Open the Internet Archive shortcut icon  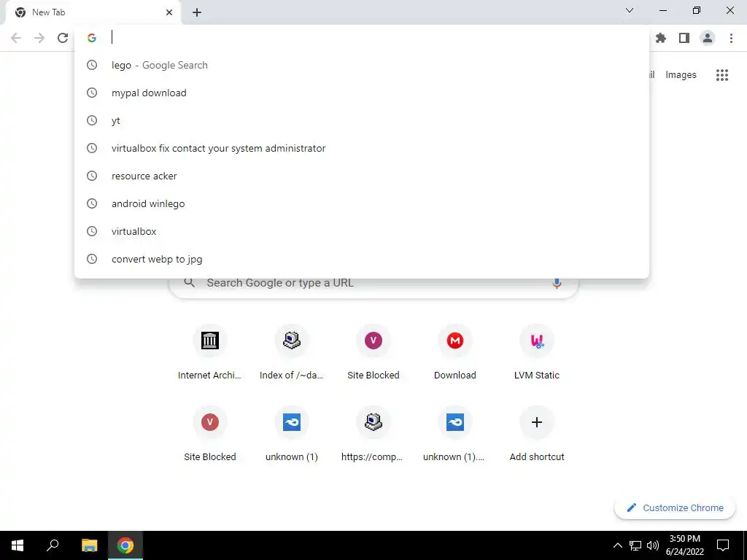coord(209,341)
